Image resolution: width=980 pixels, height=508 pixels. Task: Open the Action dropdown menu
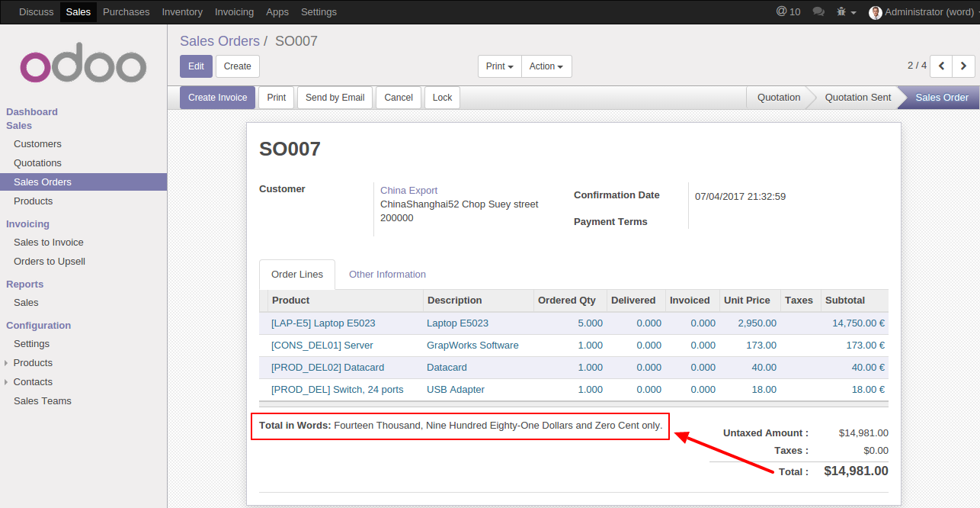pyautogui.click(x=546, y=66)
